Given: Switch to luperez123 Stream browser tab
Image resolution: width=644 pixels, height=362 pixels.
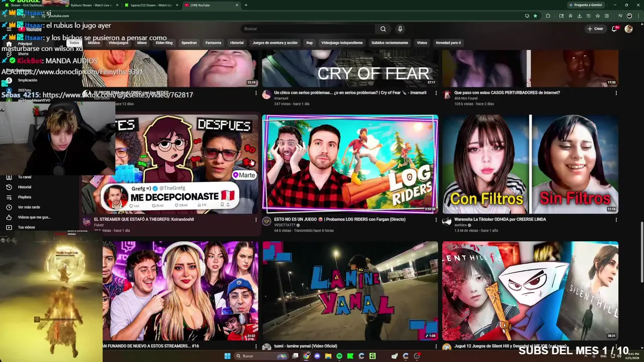Looking at the screenshot, I should coord(151,5).
